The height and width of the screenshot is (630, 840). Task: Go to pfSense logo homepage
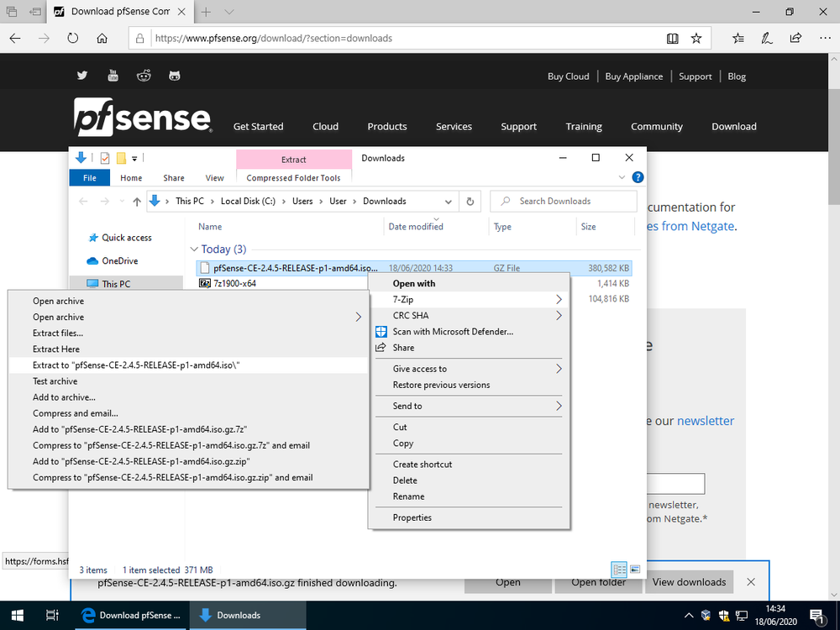click(x=143, y=117)
